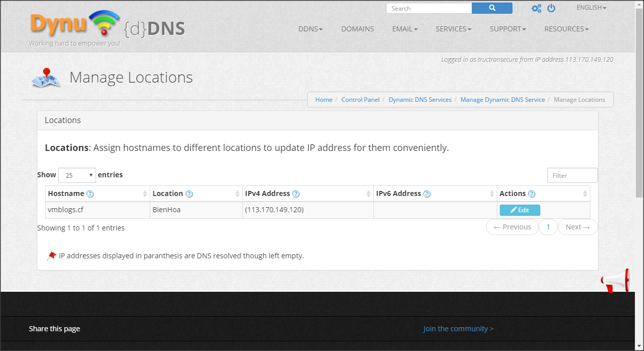The image size is (644, 351).
Task: Click the IPv4 Address help icon
Action: tap(296, 194)
